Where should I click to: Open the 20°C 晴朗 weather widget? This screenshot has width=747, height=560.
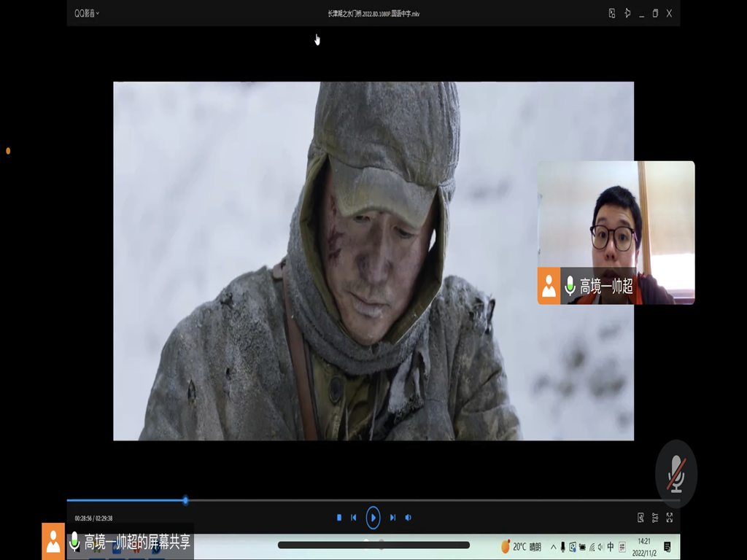[521, 547]
